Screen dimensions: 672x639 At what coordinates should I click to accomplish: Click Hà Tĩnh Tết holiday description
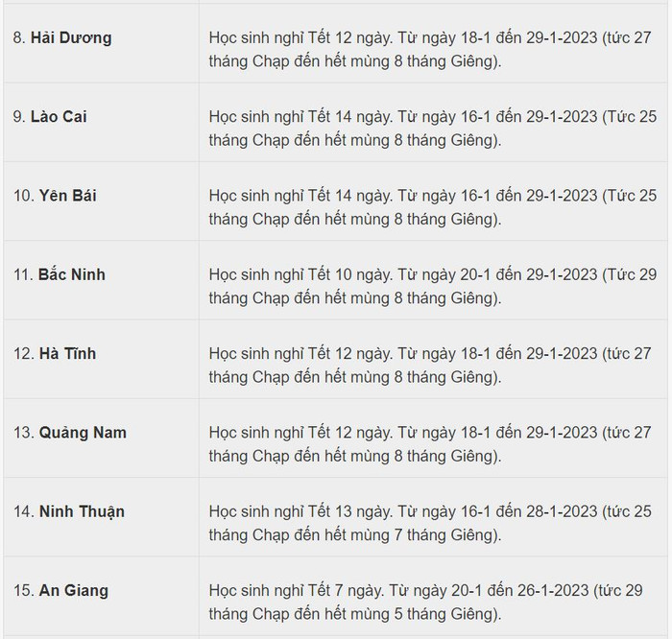(430, 366)
